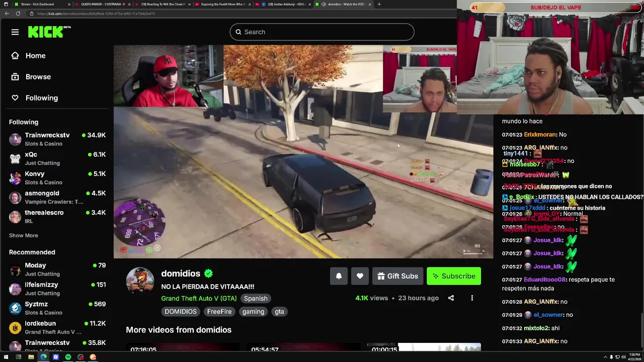Reload the page with refresh icon
This screenshot has width=644, height=362.
(x=18, y=14)
